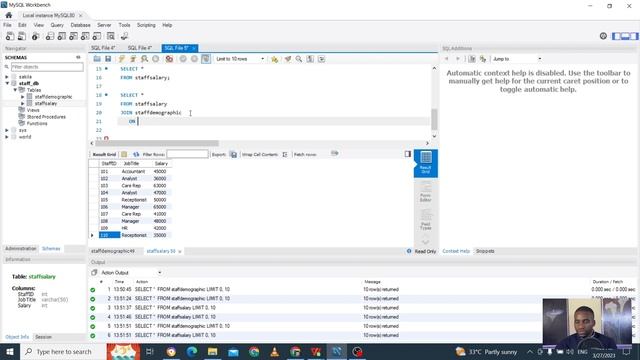This screenshot has height=360, width=640.
Task: Commit the current transaction
Action: click(183, 59)
